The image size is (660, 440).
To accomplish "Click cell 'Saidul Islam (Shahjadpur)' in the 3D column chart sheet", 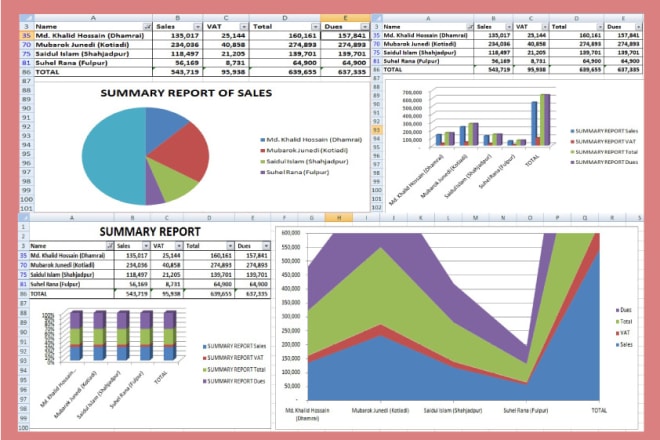I will click(428, 53).
